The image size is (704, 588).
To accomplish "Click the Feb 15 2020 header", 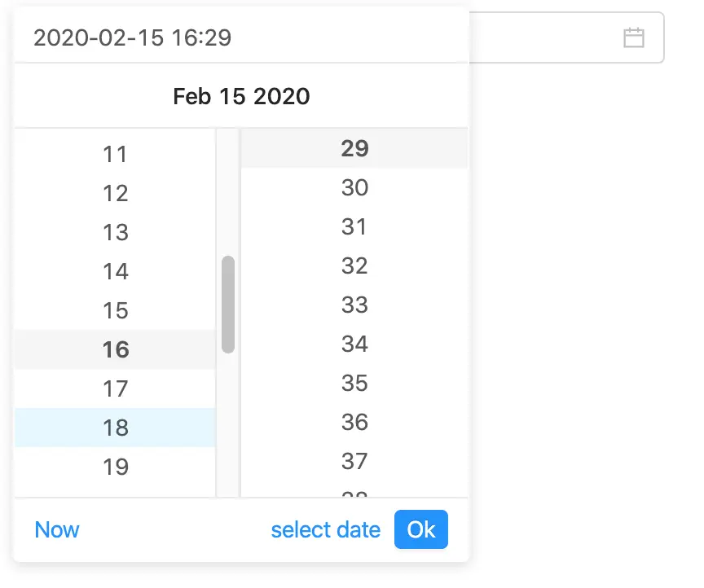I will pyautogui.click(x=241, y=96).
